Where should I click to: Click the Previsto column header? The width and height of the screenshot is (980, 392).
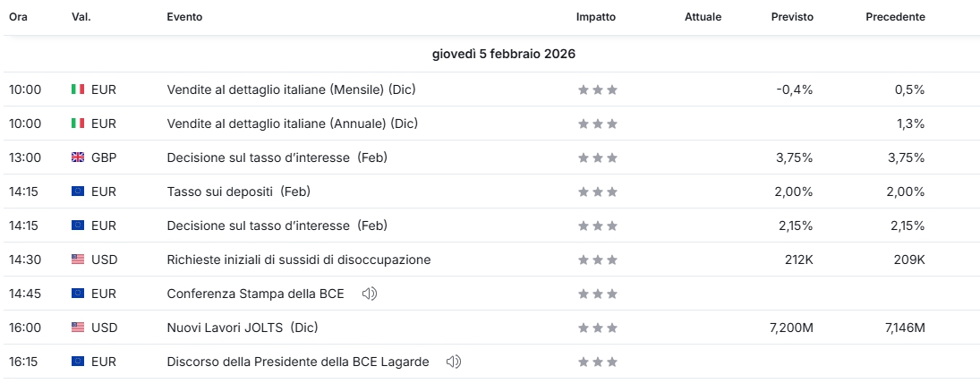(x=792, y=17)
